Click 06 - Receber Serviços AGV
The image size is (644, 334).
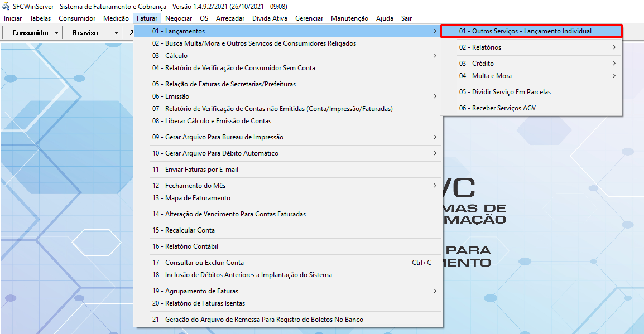497,108
